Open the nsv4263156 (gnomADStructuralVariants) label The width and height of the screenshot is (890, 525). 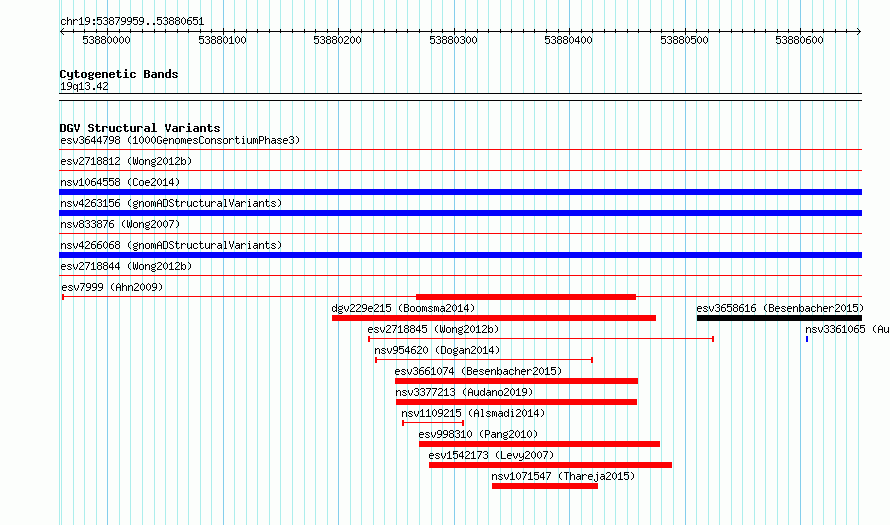coord(171,203)
